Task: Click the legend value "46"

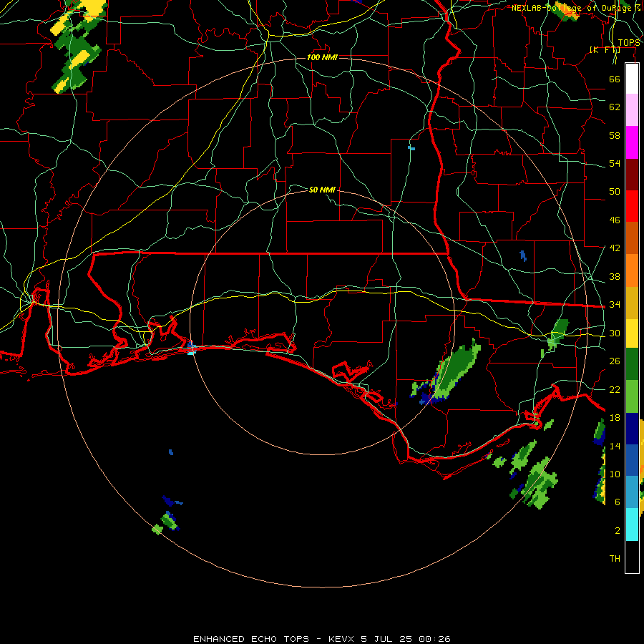Action: [x=615, y=220]
